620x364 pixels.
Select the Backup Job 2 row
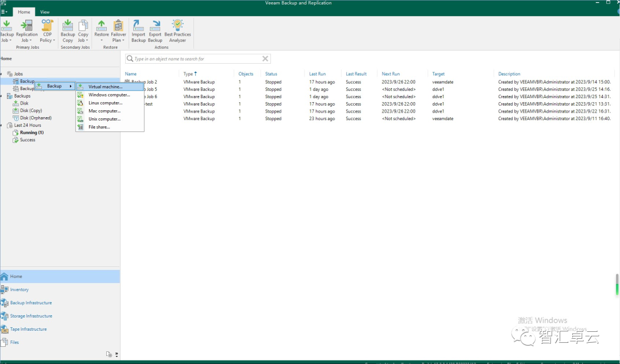369,82
